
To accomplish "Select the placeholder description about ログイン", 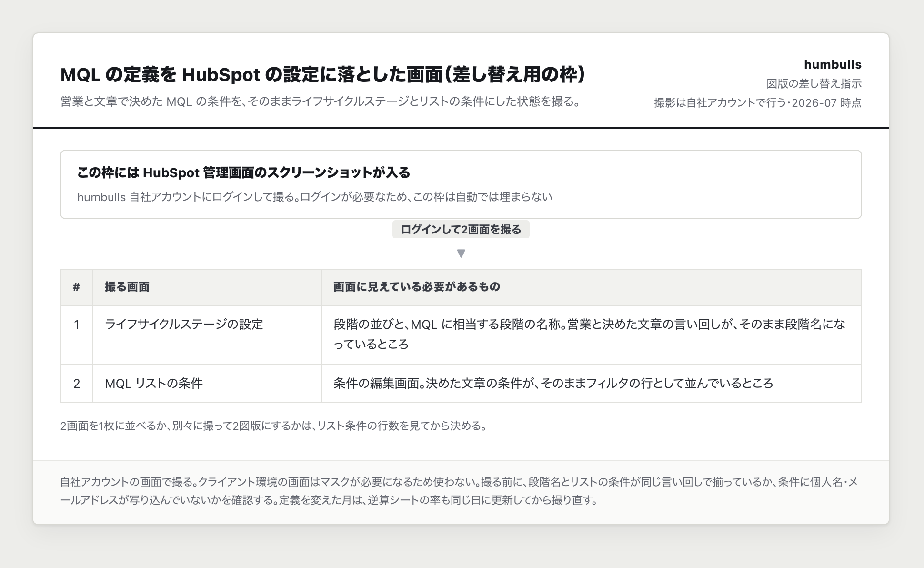I will 315,197.
